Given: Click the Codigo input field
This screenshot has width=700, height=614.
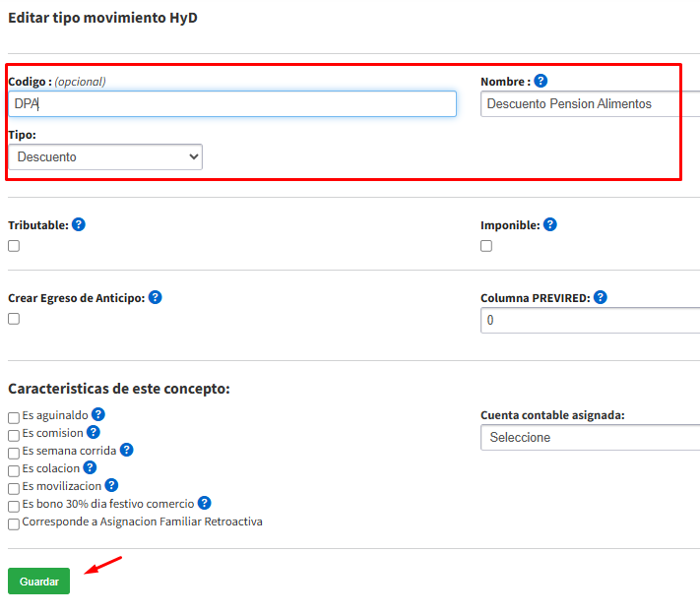Looking at the screenshot, I should point(232,103).
